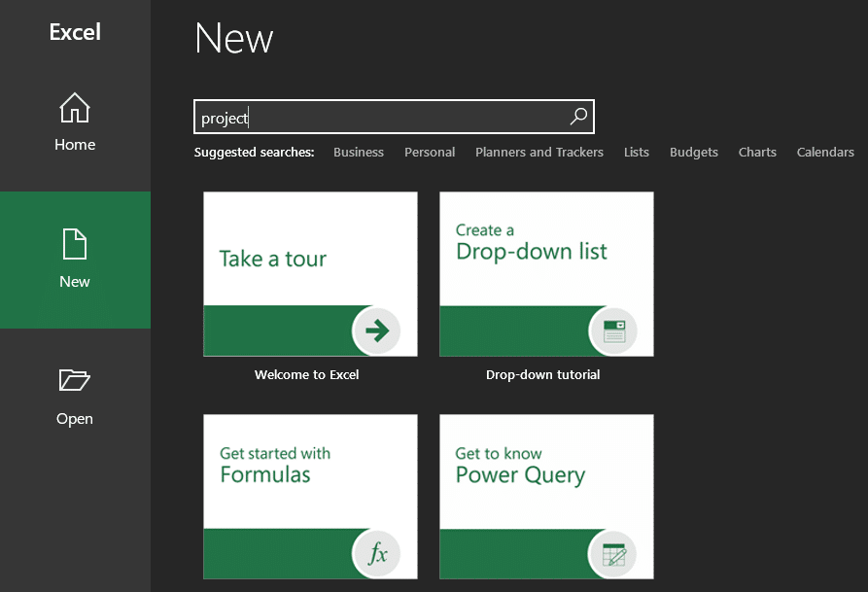Search suggested Planners and Trackers

point(539,153)
